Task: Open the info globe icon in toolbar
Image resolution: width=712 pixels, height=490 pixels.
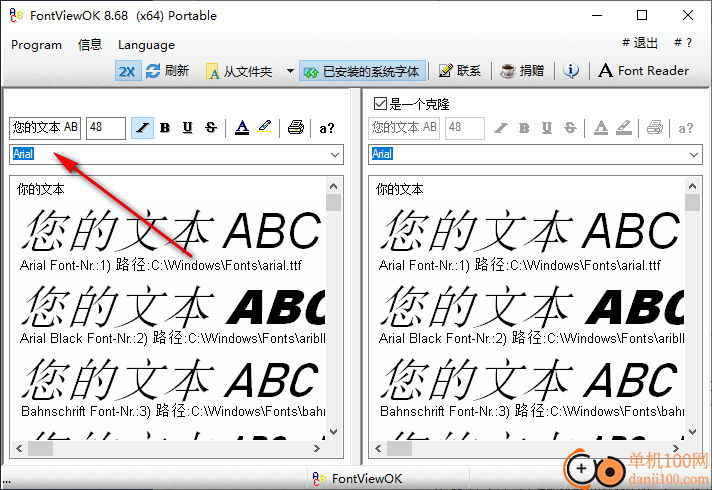Action: point(571,71)
